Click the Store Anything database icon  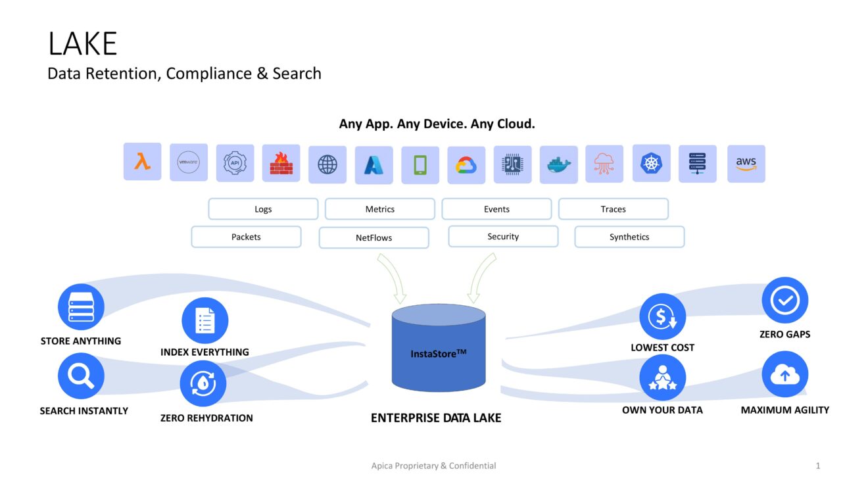[81, 307]
